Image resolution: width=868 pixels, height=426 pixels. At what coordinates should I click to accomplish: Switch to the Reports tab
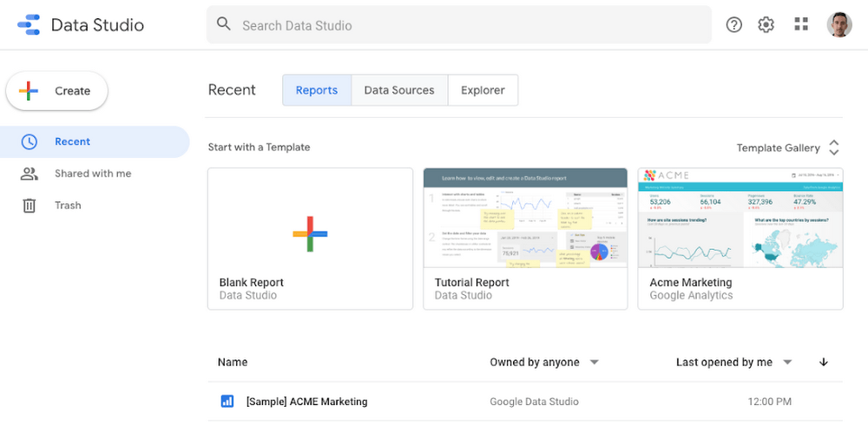click(317, 90)
